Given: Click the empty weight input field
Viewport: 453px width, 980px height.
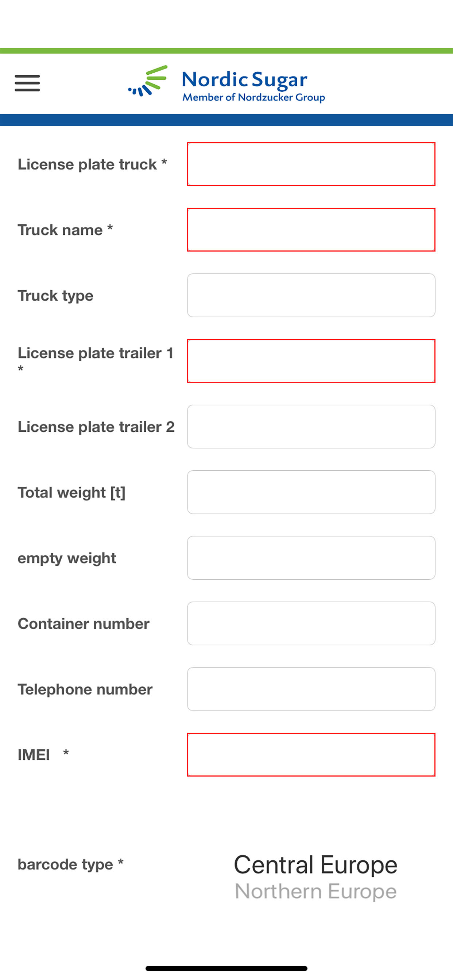Looking at the screenshot, I should pyautogui.click(x=311, y=557).
